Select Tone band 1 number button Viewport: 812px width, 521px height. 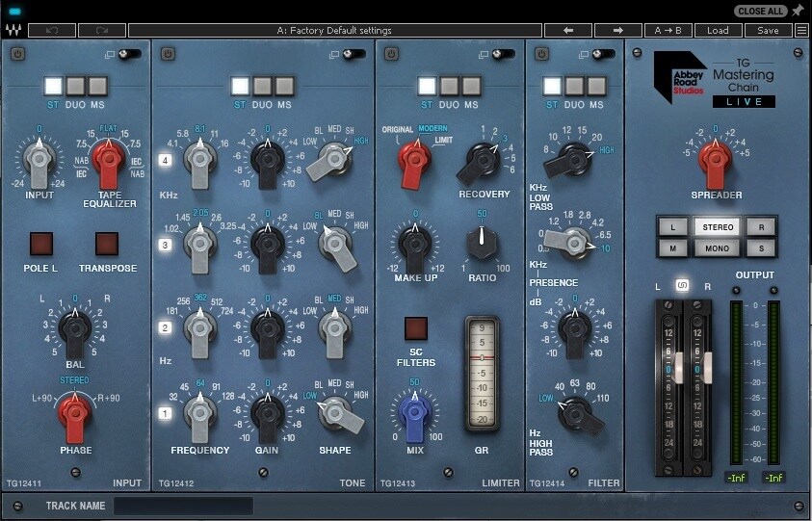coord(166,413)
